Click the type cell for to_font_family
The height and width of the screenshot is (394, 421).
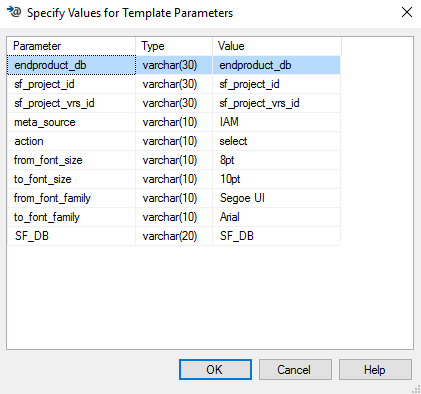click(x=174, y=217)
